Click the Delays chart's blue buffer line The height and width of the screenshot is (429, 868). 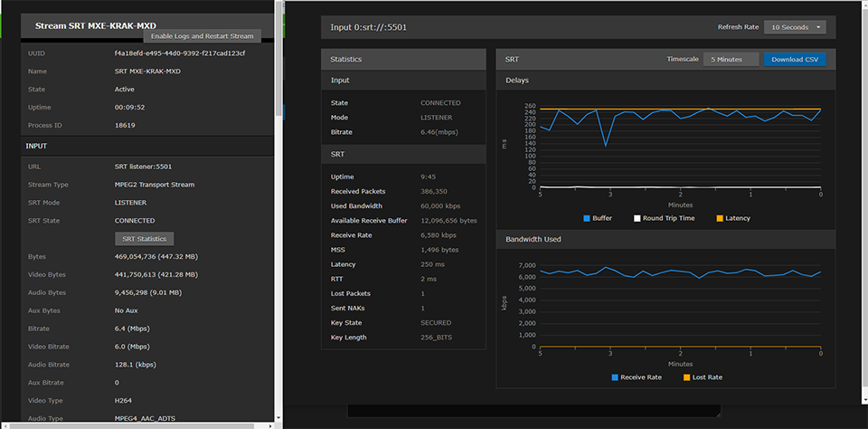(x=606, y=143)
